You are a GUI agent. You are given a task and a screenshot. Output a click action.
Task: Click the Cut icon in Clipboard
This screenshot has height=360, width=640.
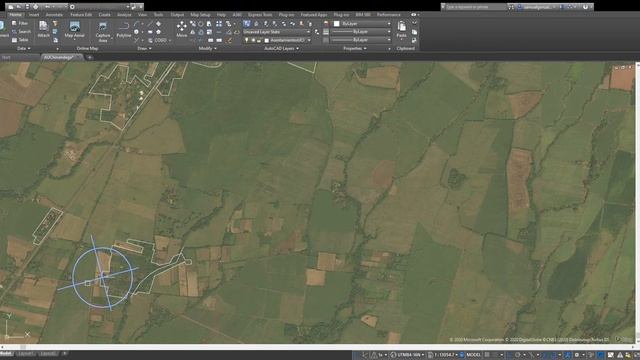pyautogui.click(x=414, y=24)
